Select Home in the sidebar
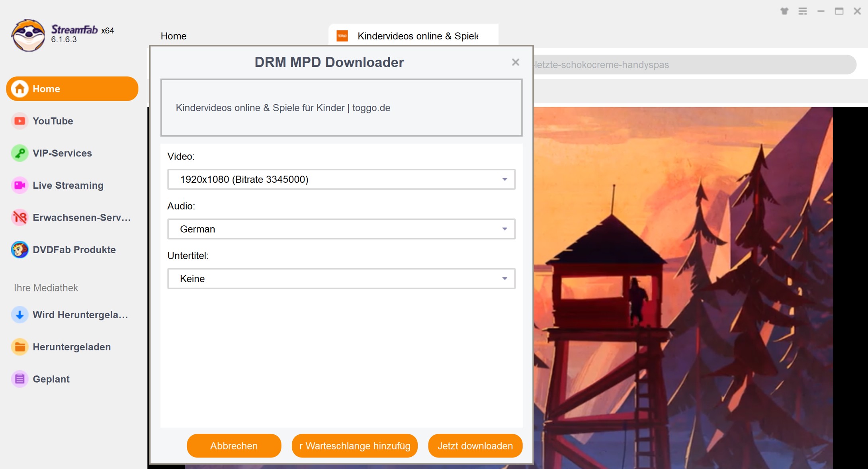This screenshot has height=469, width=868. (72, 89)
